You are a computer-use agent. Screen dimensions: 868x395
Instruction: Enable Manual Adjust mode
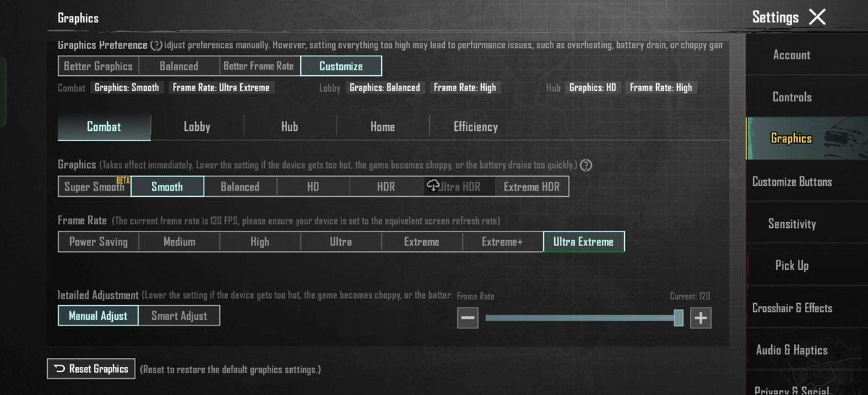(x=98, y=315)
